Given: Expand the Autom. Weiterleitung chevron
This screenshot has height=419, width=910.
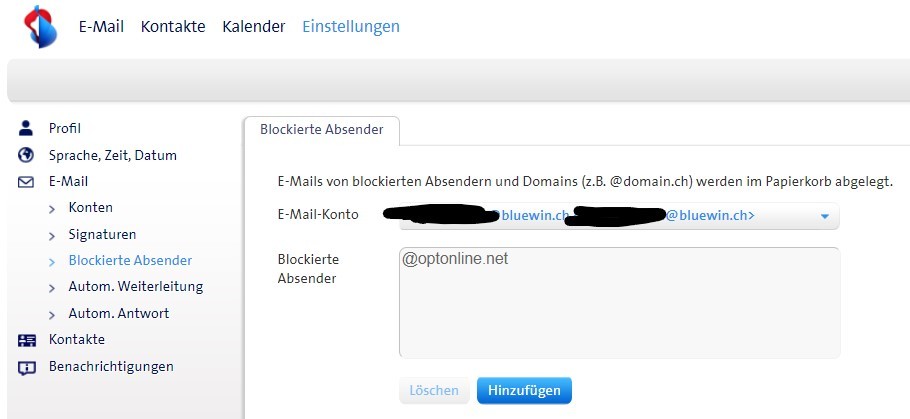Looking at the screenshot, I should 52,287.
